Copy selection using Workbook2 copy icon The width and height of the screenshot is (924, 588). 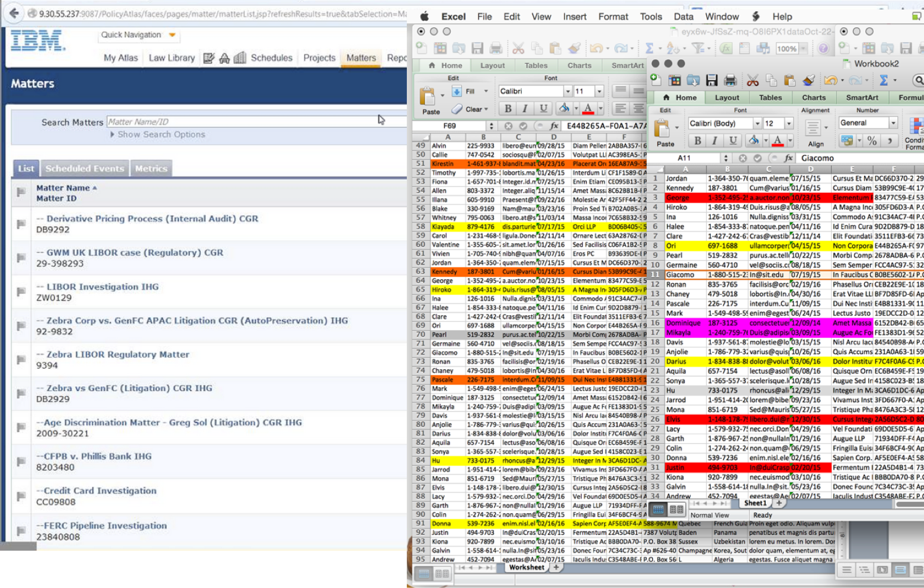[x=771, y=80]
